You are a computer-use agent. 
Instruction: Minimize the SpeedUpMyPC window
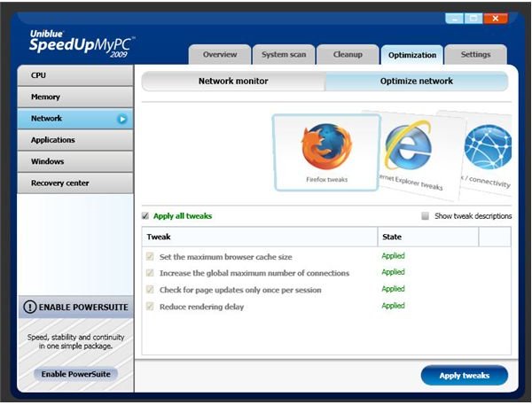pos(455,19)
